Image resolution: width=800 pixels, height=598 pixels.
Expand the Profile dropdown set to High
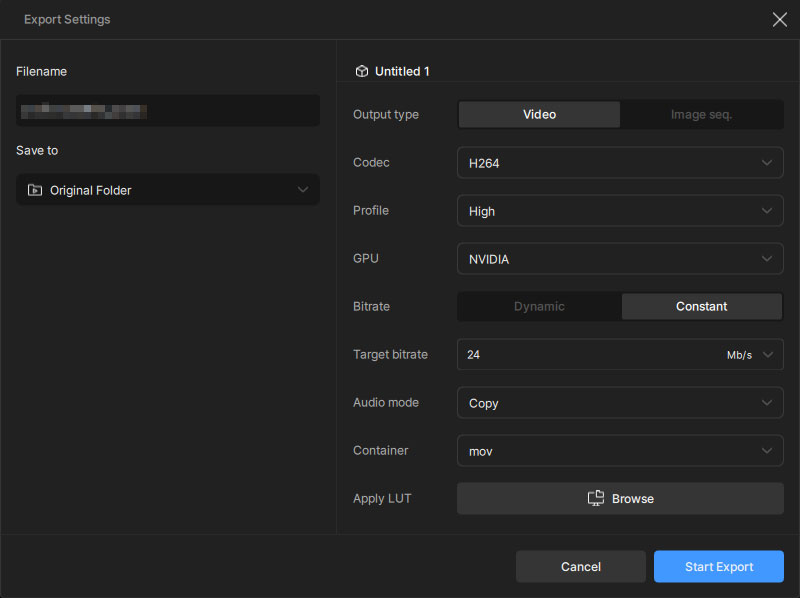click(x=620, y=211)
